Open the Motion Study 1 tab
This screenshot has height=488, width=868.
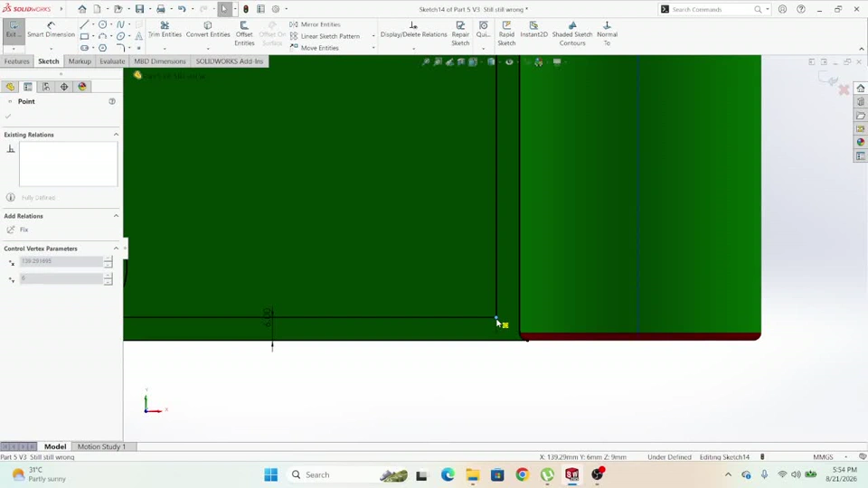pyautogui.click(x=101, y=446)
